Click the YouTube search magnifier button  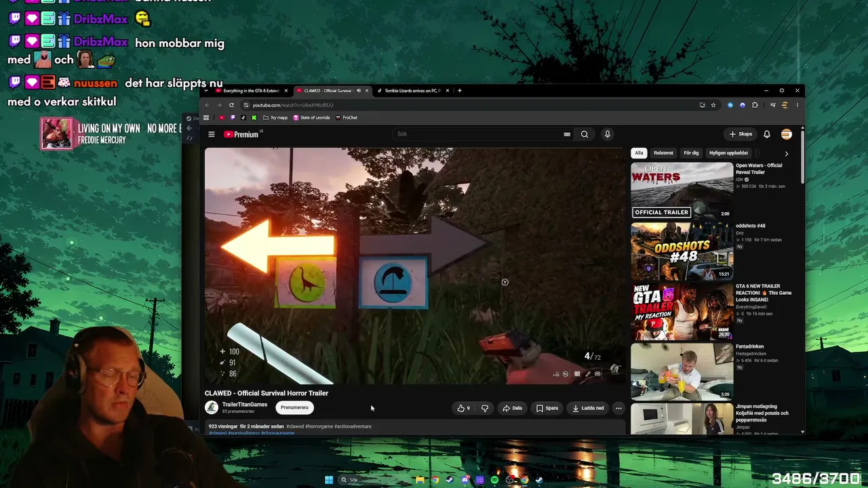[585, 134]
